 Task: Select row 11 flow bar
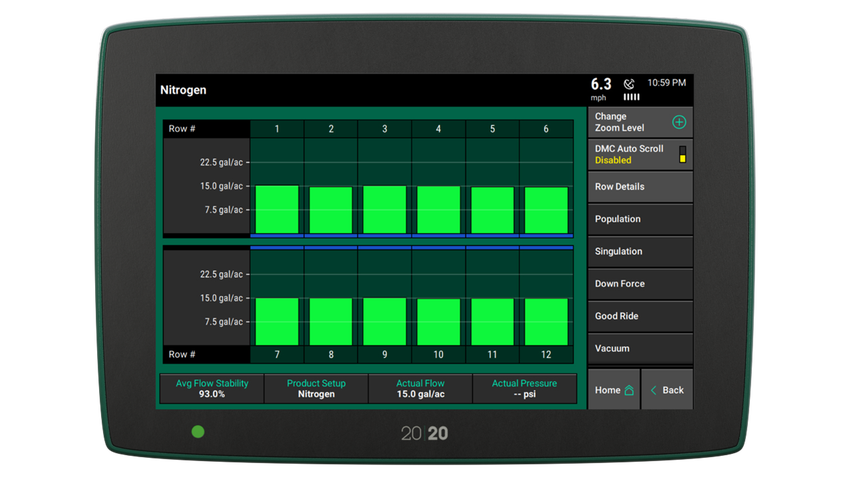tap(492, 322)
